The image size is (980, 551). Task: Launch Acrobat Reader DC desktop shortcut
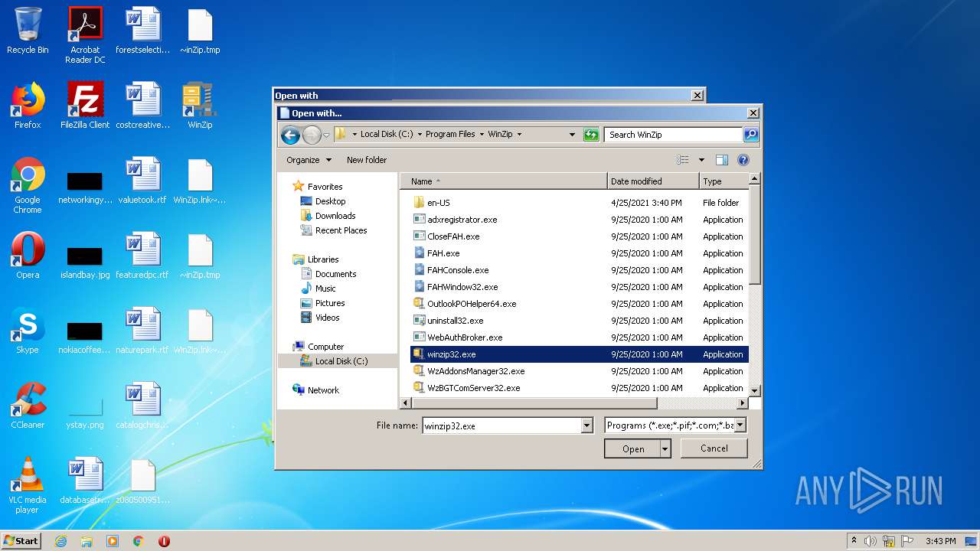pos(85,35)
